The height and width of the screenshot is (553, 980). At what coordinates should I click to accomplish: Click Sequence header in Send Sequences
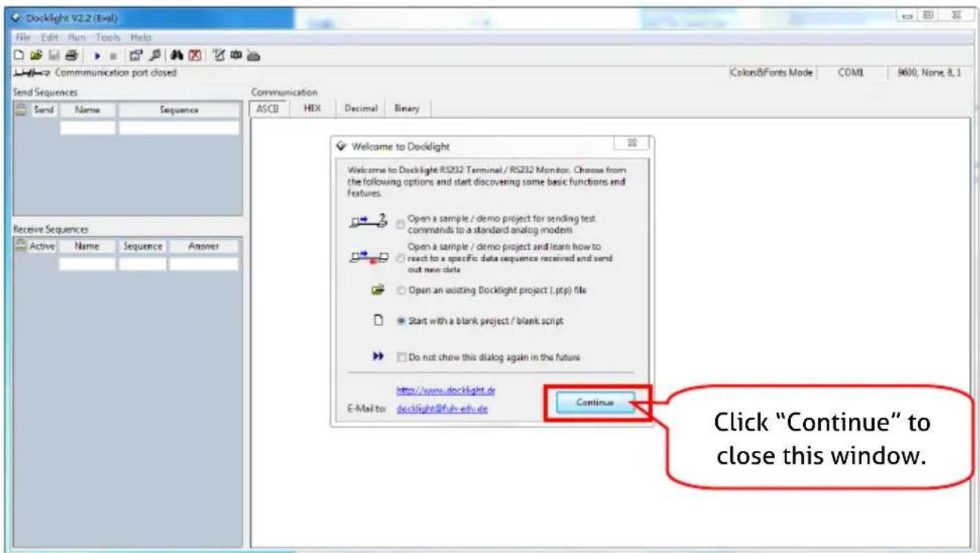(x=178, y=110)
